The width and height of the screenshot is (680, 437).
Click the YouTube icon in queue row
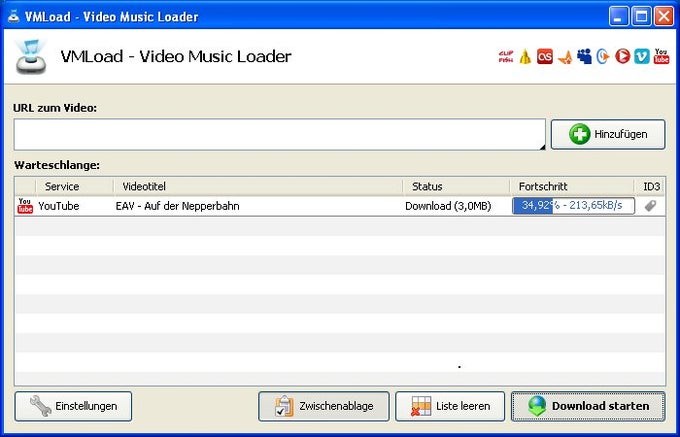[x=25, y=205]
